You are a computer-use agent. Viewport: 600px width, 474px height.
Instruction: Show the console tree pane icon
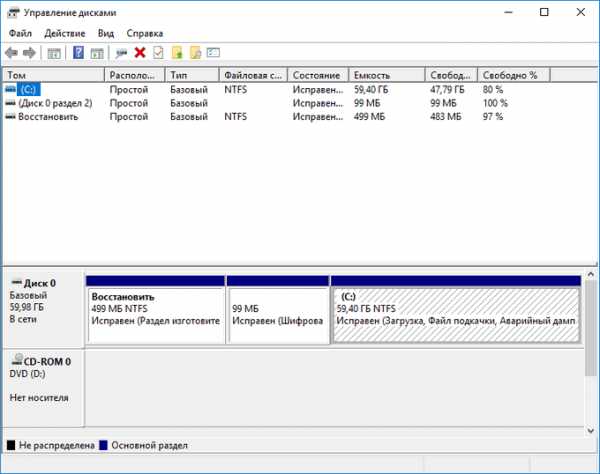[x=54, y=53]
